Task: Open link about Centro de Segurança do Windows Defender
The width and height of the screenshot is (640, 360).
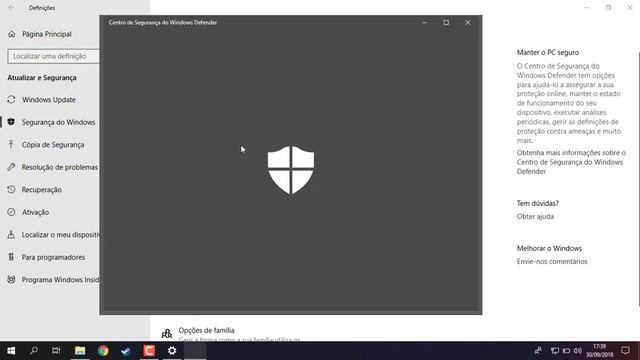Action: [x=571, y=162]
